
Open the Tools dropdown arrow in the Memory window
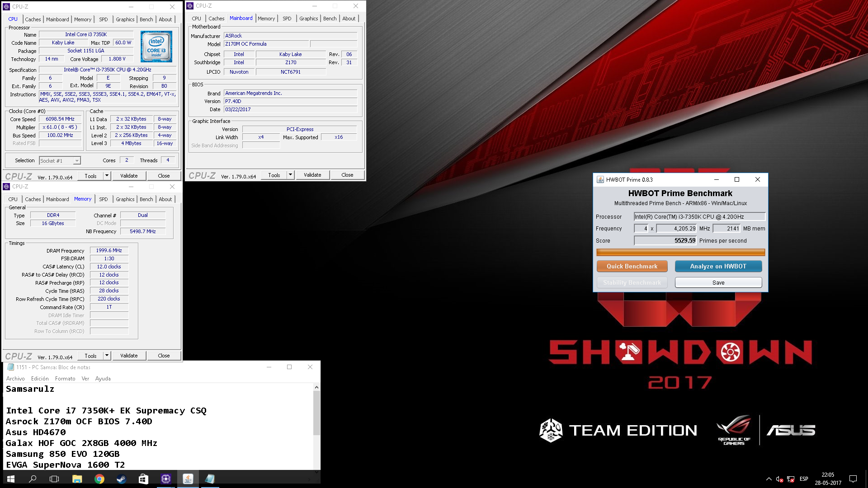pos(107,356)
